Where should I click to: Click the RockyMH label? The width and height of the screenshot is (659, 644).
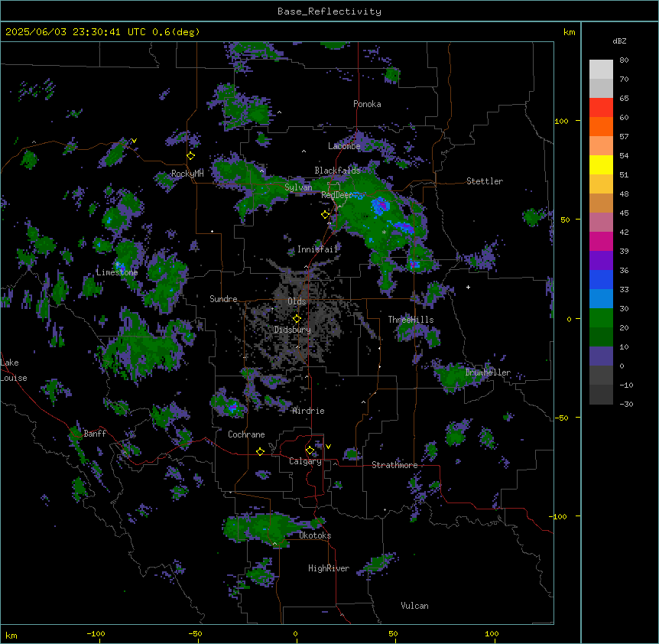pos(187,174)
